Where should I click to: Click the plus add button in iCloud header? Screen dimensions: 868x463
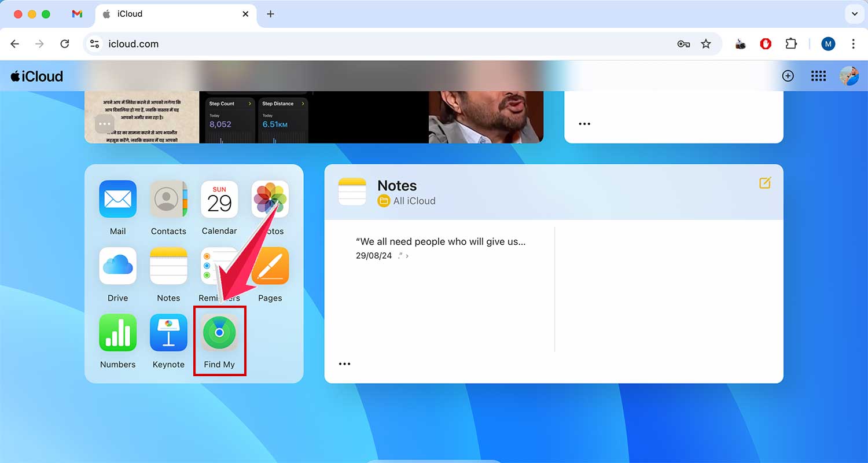point(788,76)
